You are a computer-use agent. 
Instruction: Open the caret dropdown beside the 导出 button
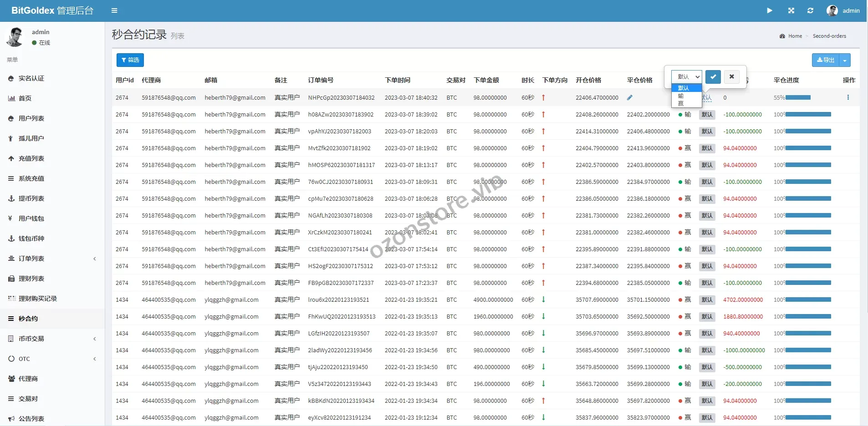(845, 60)
